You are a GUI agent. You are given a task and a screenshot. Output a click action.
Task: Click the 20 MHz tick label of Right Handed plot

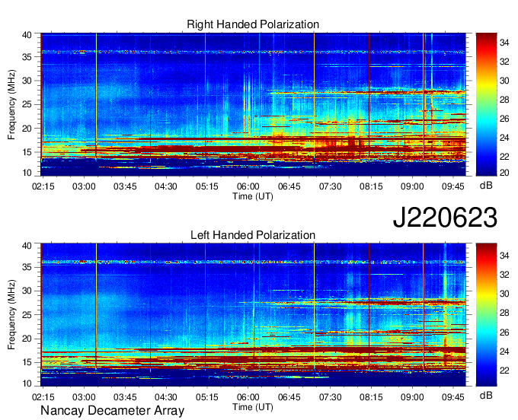[x=27, y=129]
